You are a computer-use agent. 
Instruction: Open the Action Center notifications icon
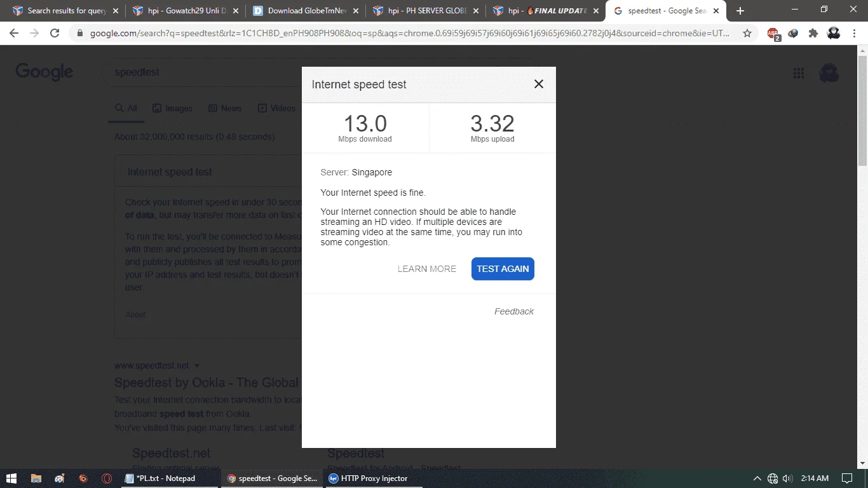click(846, 478)
